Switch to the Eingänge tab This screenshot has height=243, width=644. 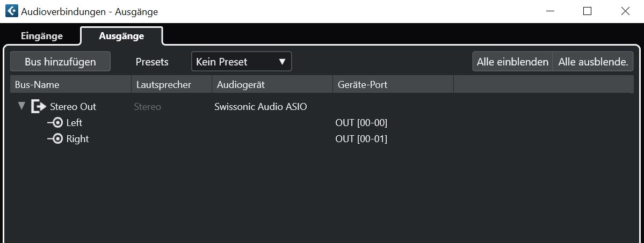(x=41, y=36)
